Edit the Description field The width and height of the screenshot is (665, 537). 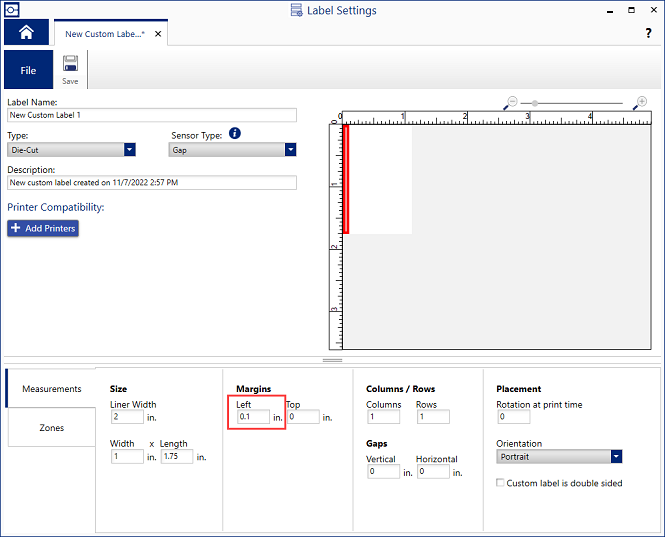152,183
